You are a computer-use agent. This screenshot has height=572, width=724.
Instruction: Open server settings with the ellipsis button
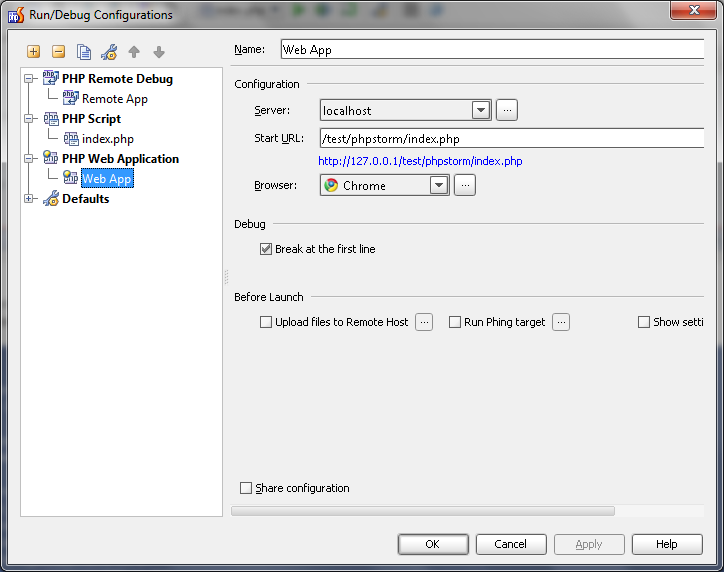pos(507,110)
